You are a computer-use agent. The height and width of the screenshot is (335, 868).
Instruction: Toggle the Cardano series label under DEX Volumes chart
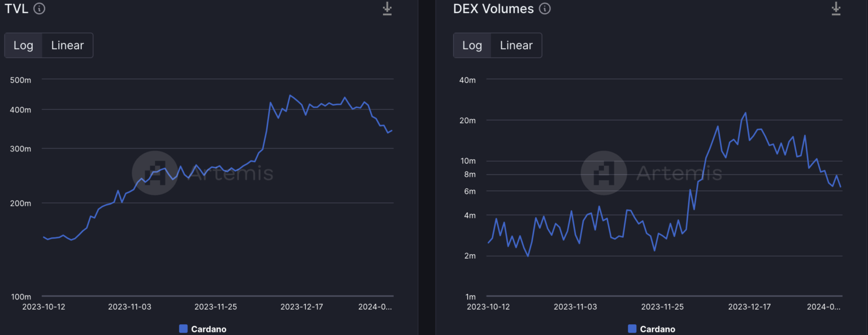point(657,329)
